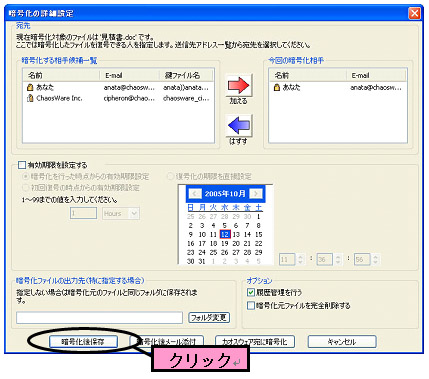Select the あなた lock icon in candidate list
429x379 pixels.
(30, 87)
